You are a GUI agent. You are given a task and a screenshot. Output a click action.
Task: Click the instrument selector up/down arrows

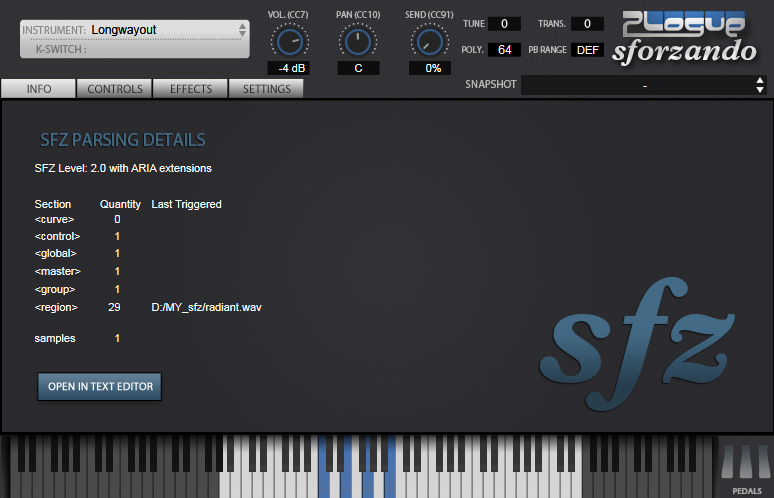pos(242,30)
